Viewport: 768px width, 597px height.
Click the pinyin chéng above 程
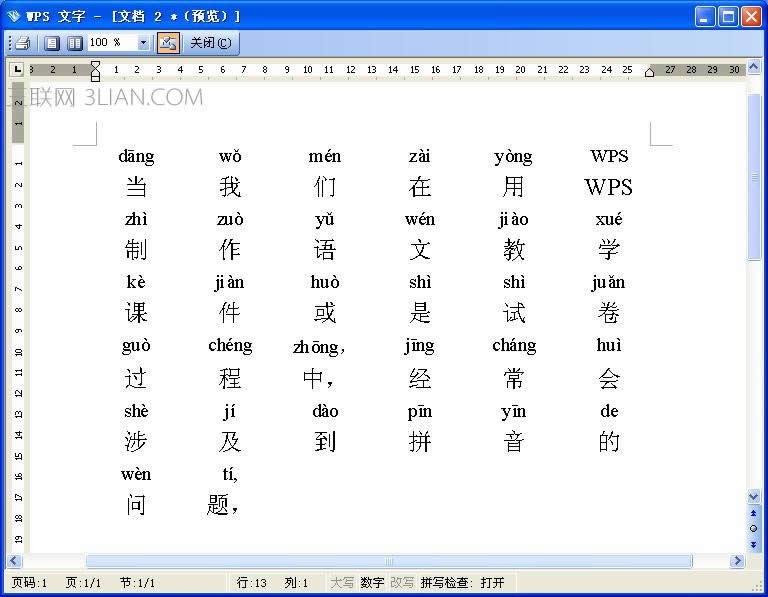coord(230,346)
